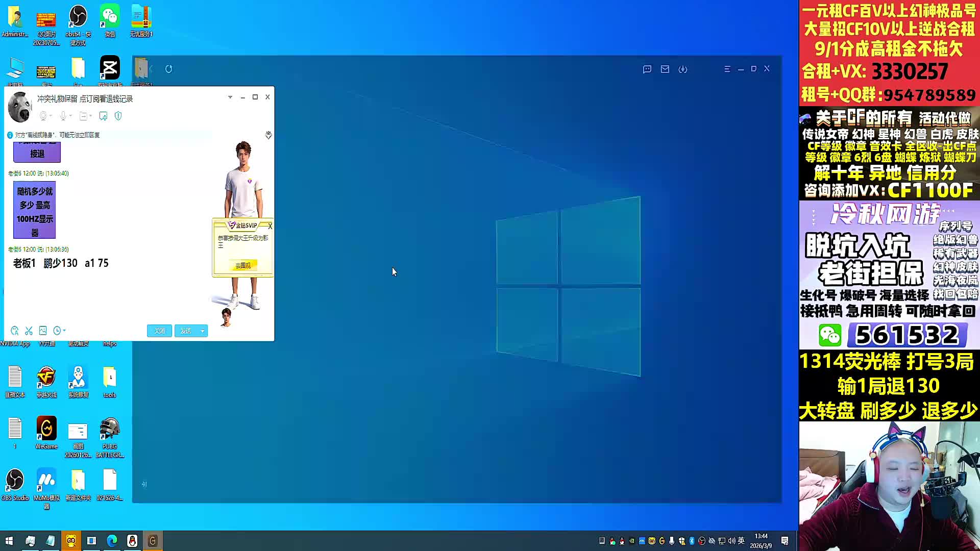980x551 pixels.
Task: Click the 关闭 close button in chat
Action: 159,331
